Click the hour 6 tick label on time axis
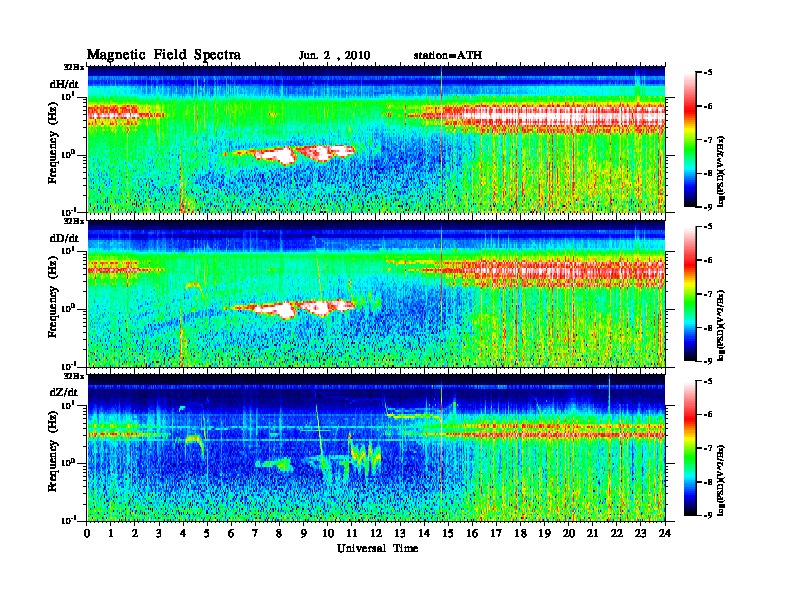 click(x=231, y=534)
